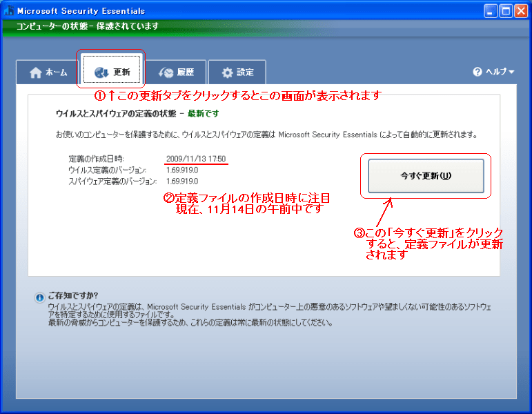Click the ヘルプ text label

click(x=495, y=72)
